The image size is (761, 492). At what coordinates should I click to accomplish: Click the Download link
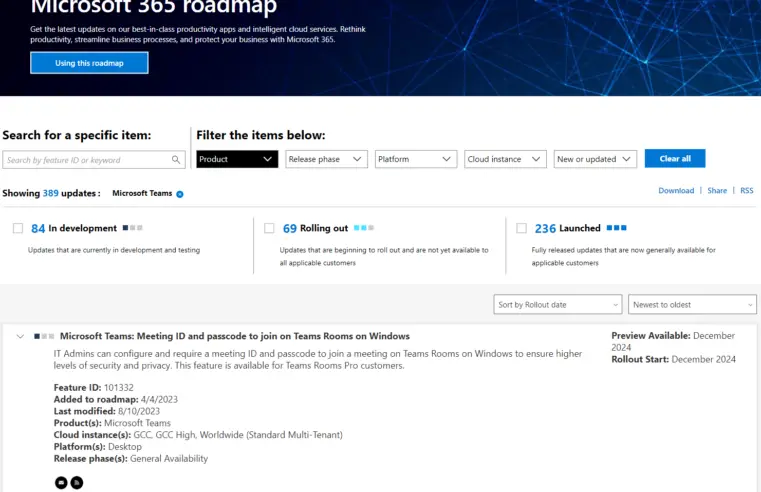pyautogui.click(x=676, y=190)
